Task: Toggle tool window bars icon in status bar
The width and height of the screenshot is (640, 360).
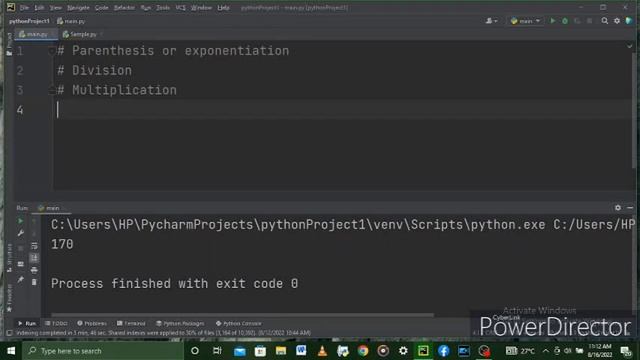Action: tap(9, 333)
